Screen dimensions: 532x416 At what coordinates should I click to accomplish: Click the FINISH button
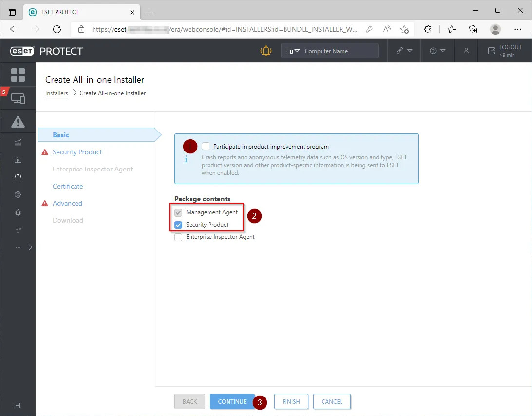(x=291, y=401)
